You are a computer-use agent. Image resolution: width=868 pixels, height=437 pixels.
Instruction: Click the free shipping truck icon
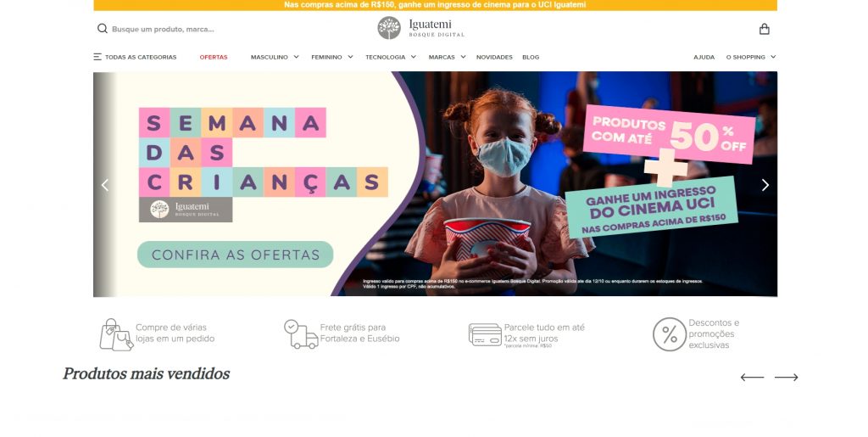[x=301, y=334]
